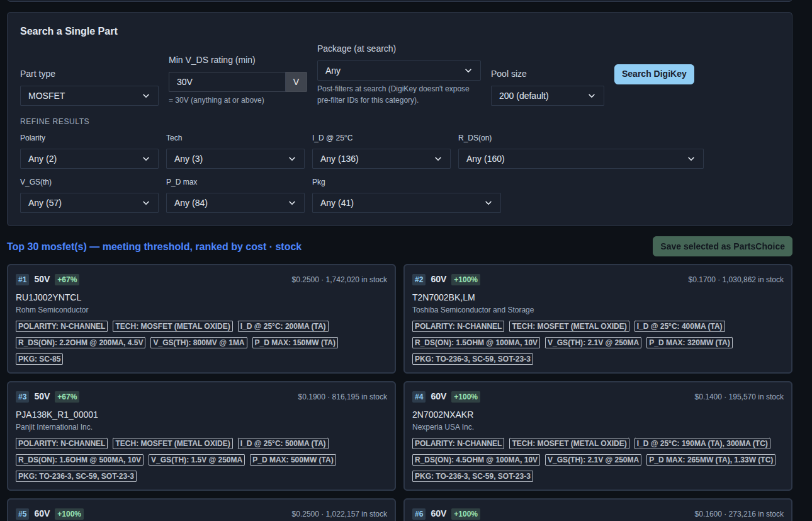Screen dimensions: 812x521
Task: Click the Top 30 mosfet(s) results heading
Action: [154, 246]
